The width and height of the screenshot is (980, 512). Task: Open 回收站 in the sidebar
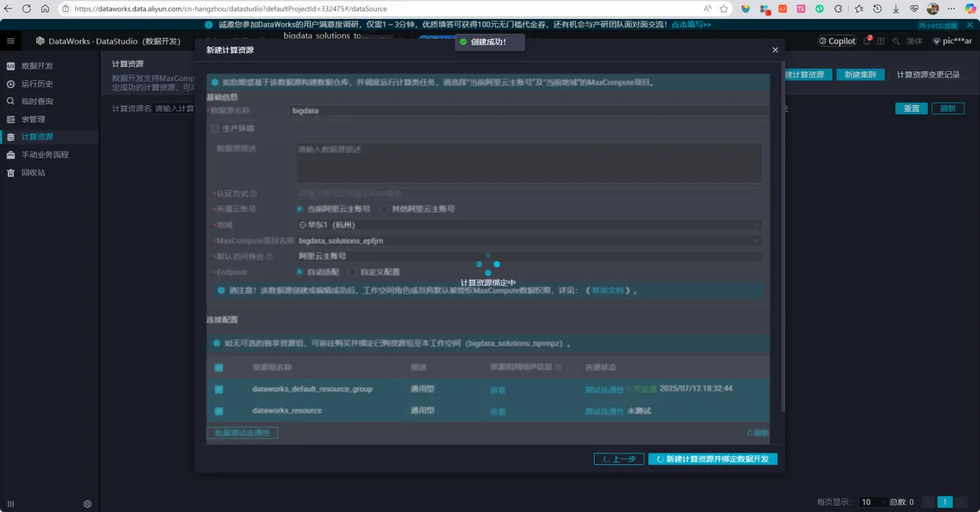33,173
